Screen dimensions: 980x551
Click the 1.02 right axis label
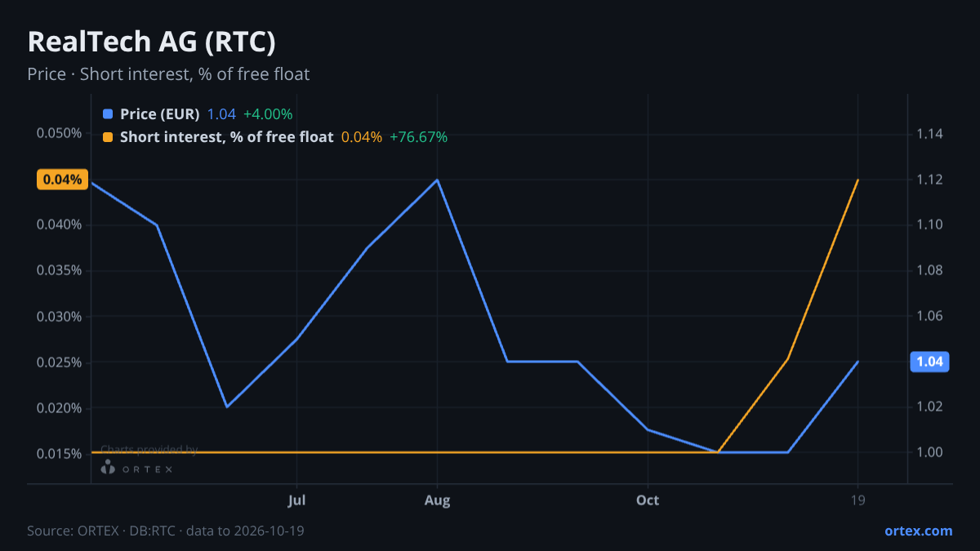point(930,407)
